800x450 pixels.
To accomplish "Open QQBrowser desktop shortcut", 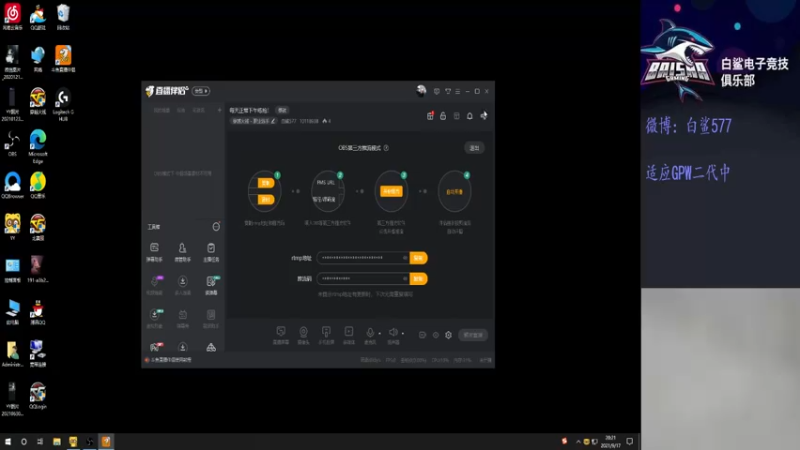I will tap(12, 185).
